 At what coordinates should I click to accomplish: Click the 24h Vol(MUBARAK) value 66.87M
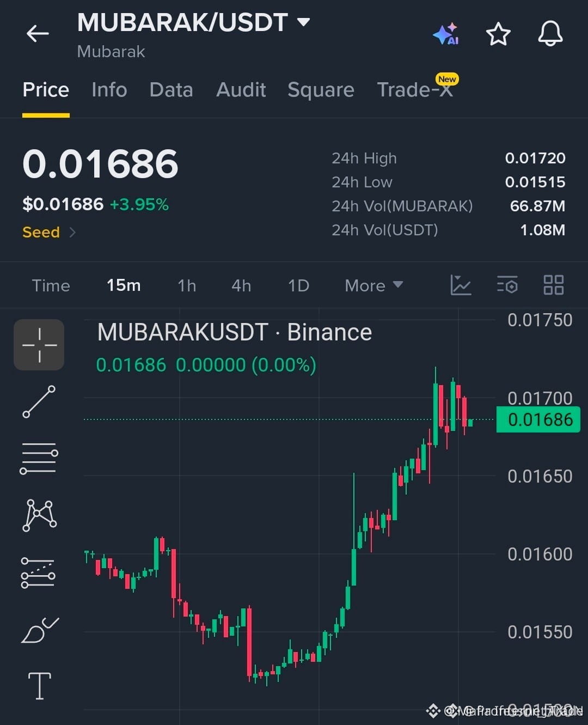537,206
